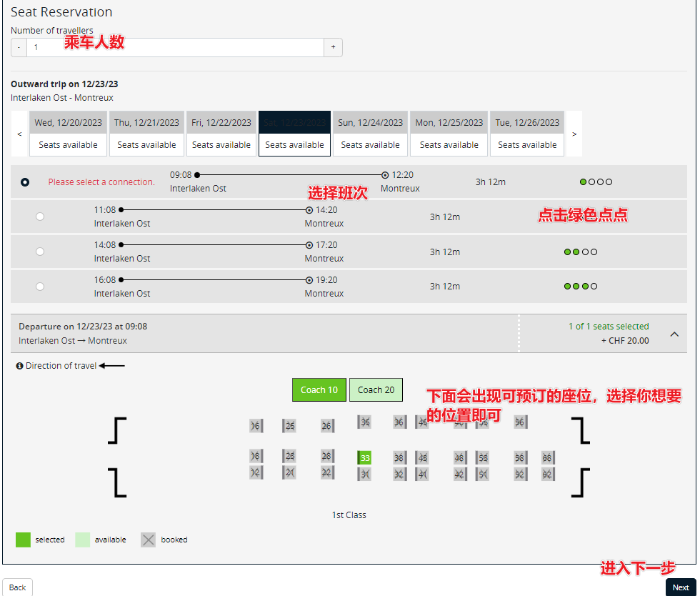Show later dates with the right arrow
The image size is (700, 596).
point(574,134)
